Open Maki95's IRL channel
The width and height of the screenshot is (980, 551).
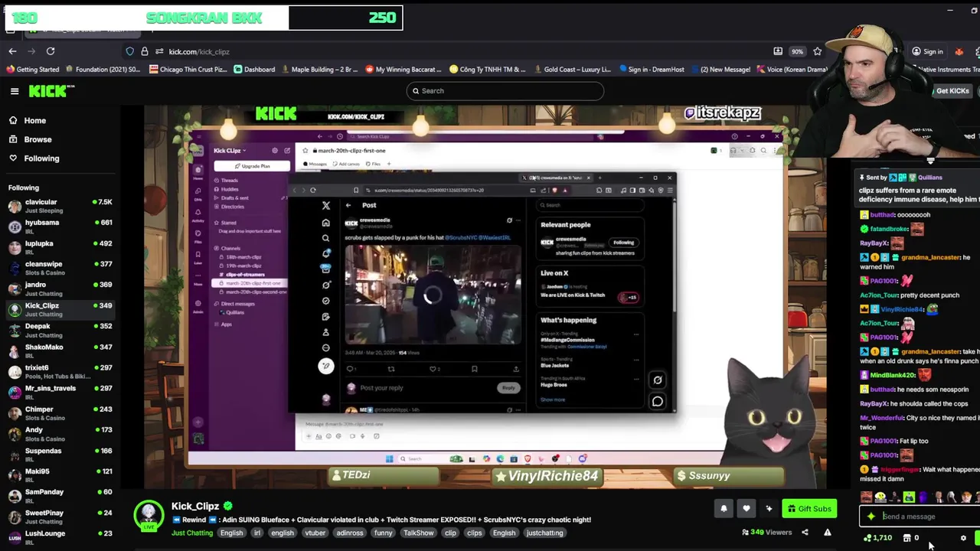[x=60, y=475]
